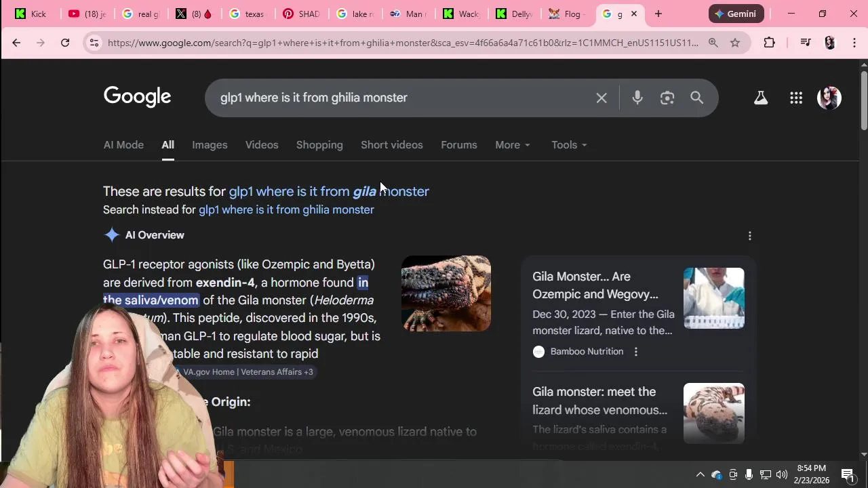Open the Chrome three-dot menu

tap(854, 43)
